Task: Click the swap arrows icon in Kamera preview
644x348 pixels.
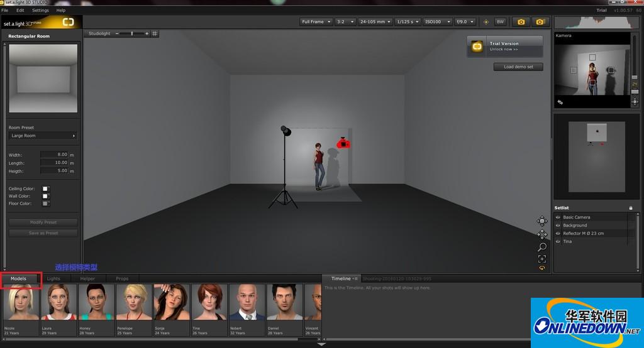Action: [x=560, y=102]
